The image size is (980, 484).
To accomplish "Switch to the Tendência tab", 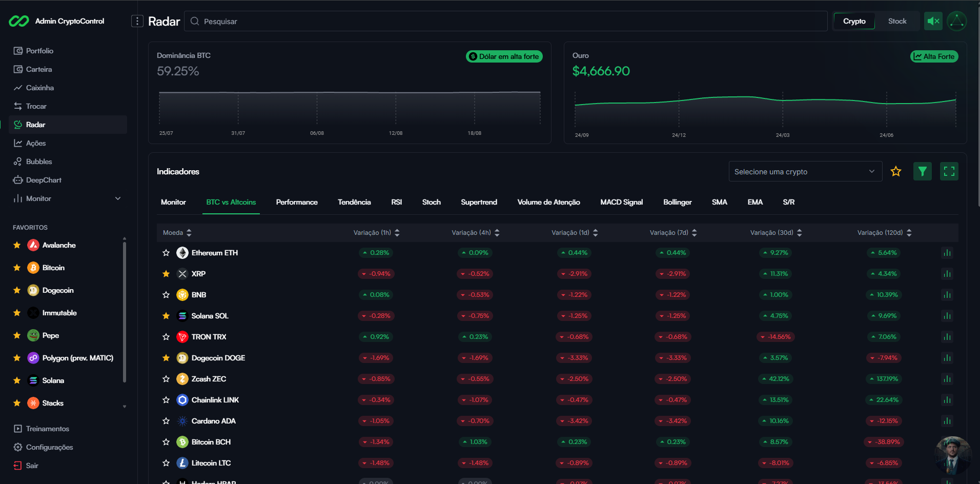I will coord(354,202).
